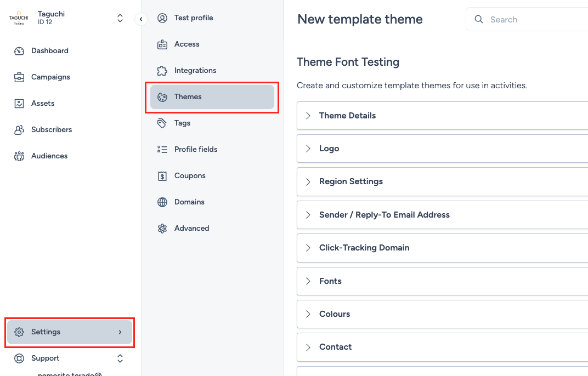
Task: Open the Access settings page
Action: click(x=186, y=44)
